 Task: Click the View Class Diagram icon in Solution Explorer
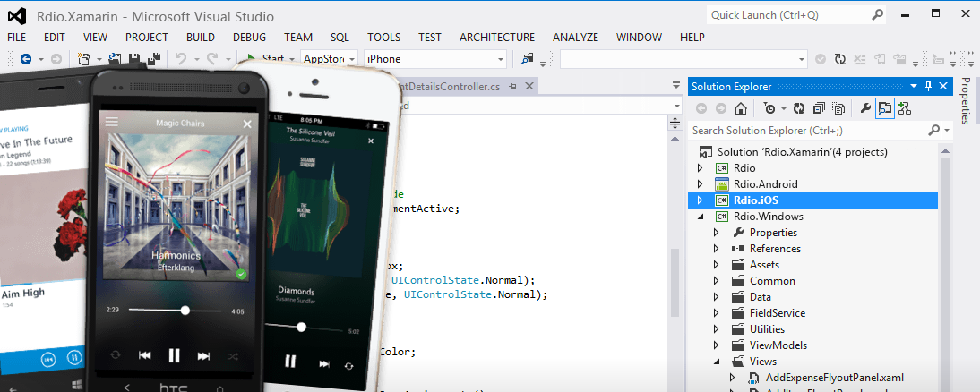905,108
